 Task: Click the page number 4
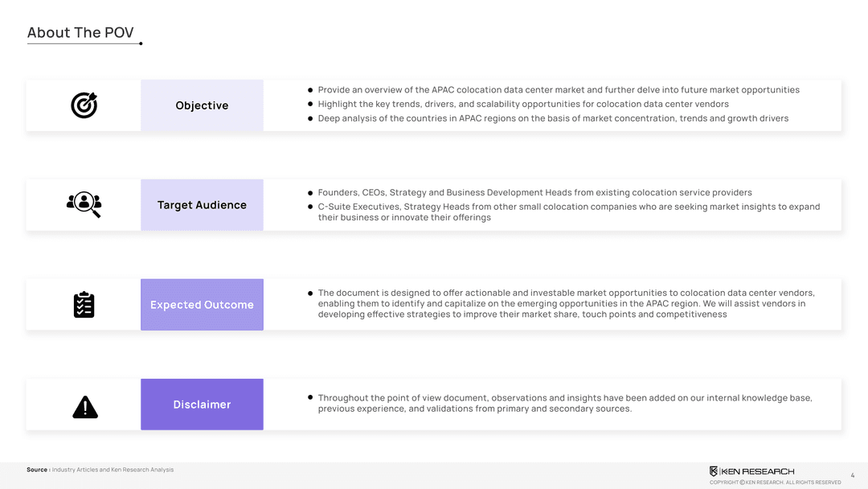[x=852, y=476]
